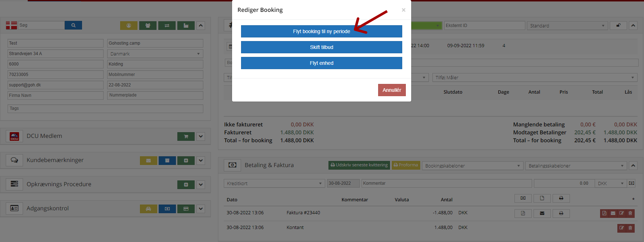Open the Danmark country dropdown

coord(155,54)
